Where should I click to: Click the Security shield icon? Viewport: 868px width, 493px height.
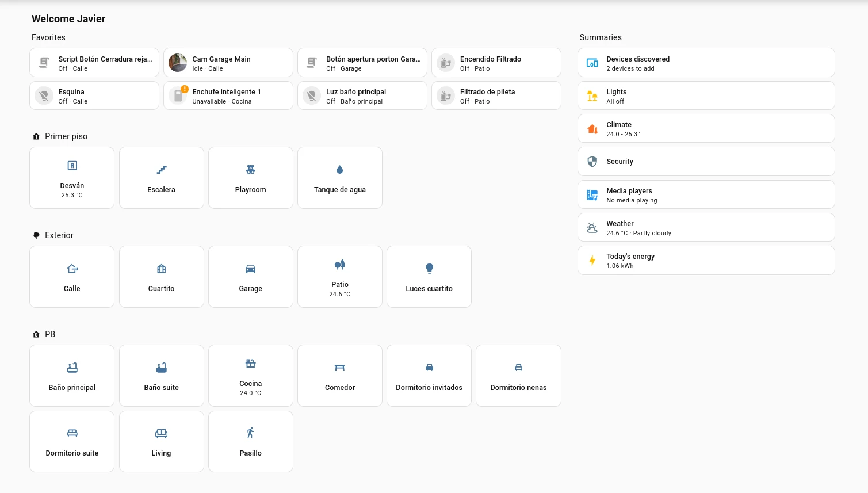tap(592, 161)
